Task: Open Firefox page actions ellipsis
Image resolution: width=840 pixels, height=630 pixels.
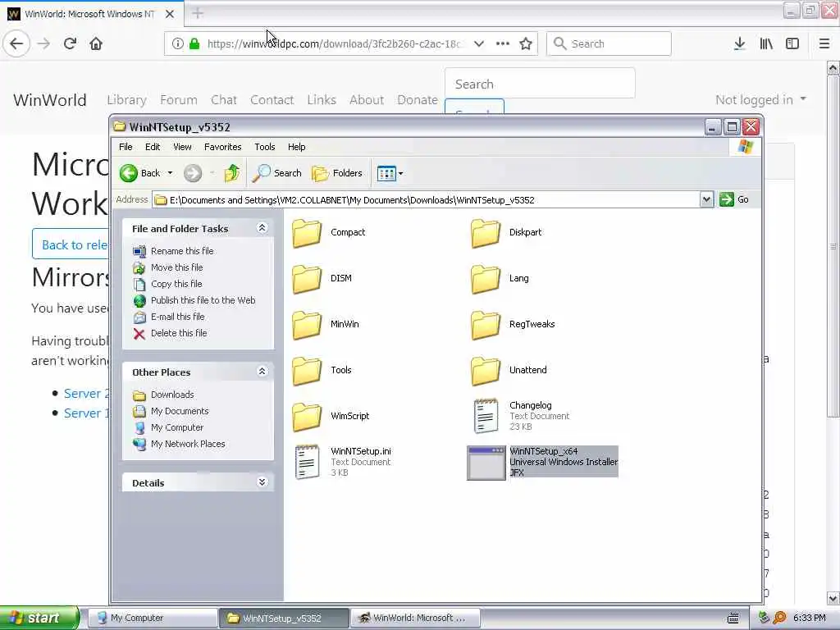Action: pos(503,43)
